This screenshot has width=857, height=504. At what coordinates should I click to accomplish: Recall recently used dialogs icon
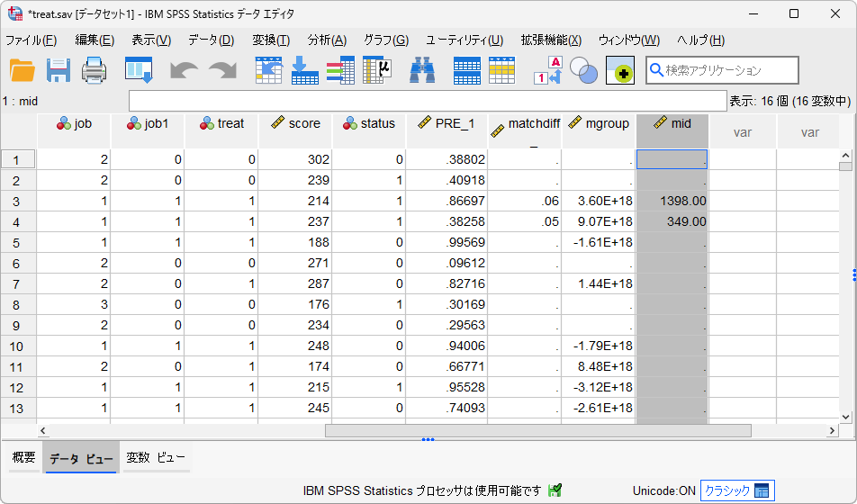tap(139, 70)
